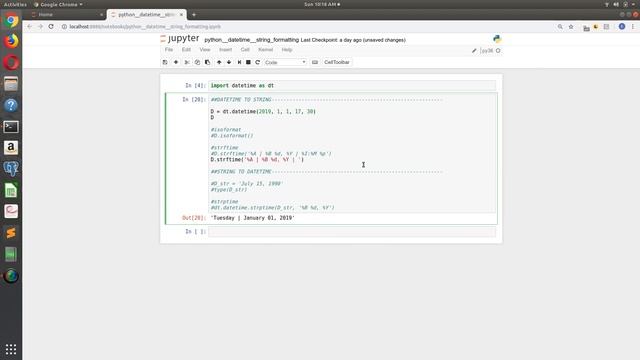
Task: Restart the kernel with the circular arrow icon
Action: (258, 62)
